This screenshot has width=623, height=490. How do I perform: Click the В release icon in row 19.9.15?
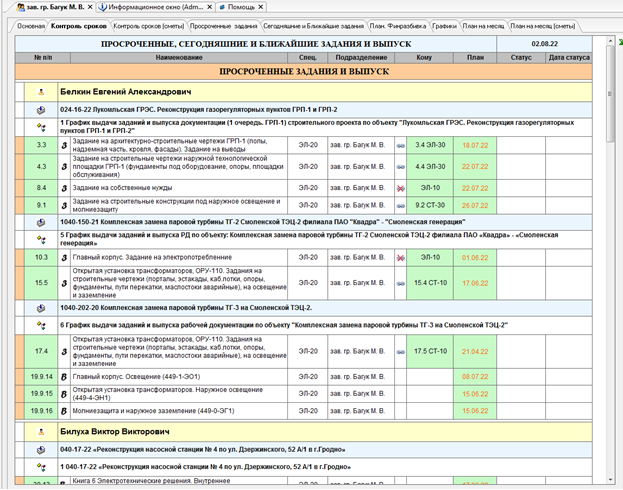coord(64,394)
